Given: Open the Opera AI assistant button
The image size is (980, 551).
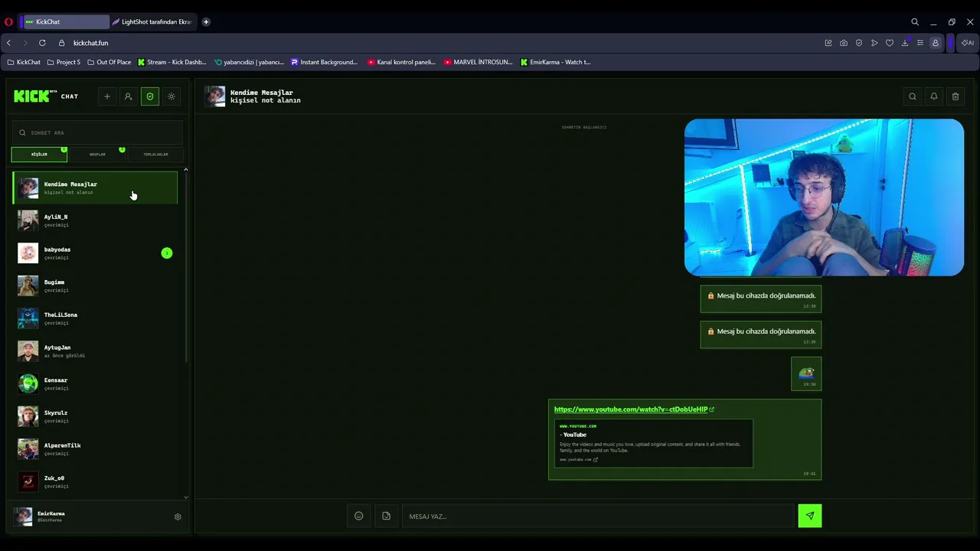Looking at the screenshot, I should point(969,43).
